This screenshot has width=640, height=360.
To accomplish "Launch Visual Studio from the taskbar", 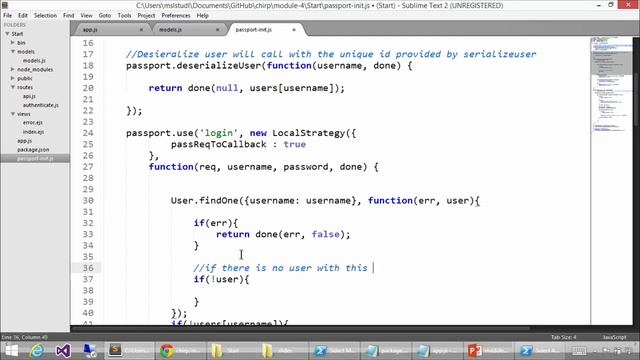I will click(x=63, y=351).
